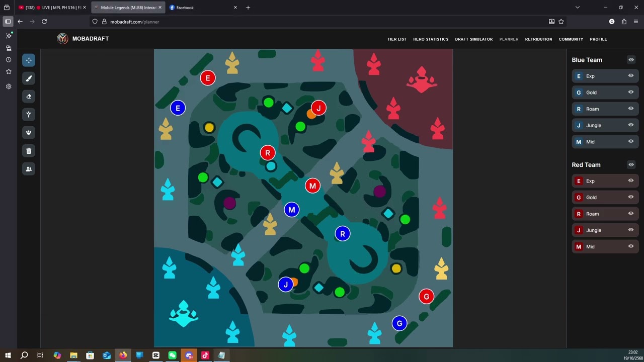Select the brush drawing tool
The image size is (644, 362).
(x=29, y=78)
